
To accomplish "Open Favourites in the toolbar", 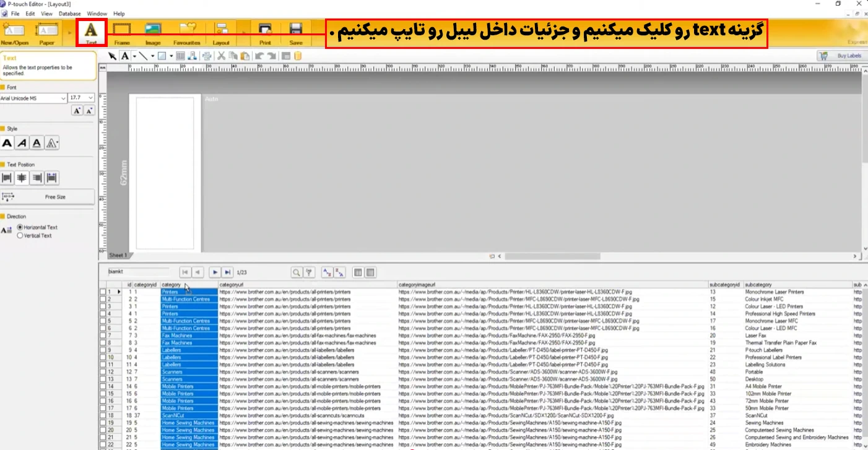I will click(x=187, y=33).
